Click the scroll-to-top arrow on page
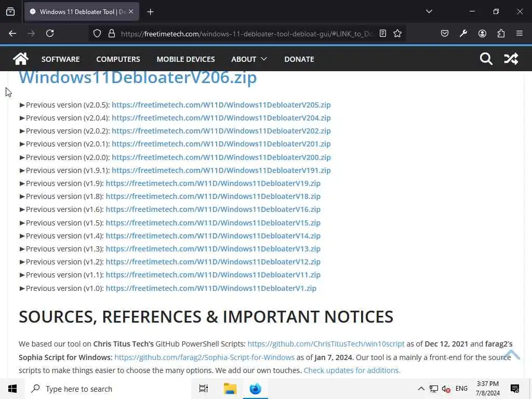 click(x=511, y=354)
